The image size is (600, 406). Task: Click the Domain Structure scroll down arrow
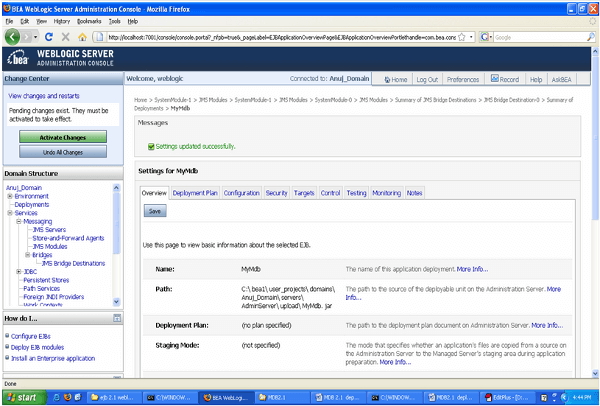click(117, 302)
